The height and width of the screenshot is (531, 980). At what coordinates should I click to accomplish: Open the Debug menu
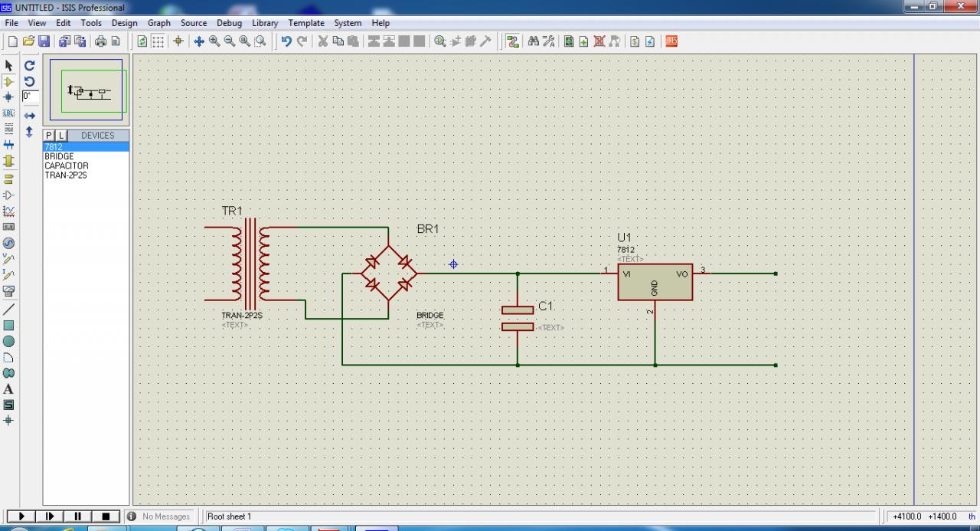229,23
